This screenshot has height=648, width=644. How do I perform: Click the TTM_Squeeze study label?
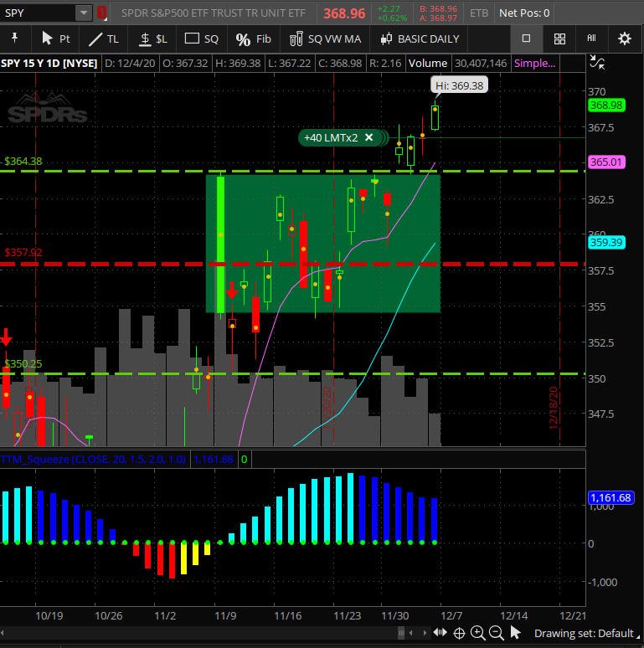pyautogui.click(x=95, y=459)
